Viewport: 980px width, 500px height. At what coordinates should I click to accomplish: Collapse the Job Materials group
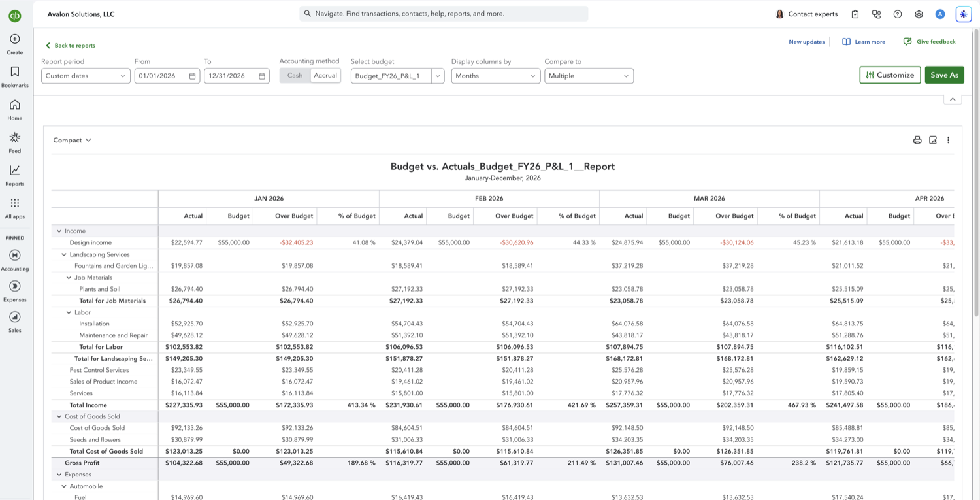[x=69, y=278]
